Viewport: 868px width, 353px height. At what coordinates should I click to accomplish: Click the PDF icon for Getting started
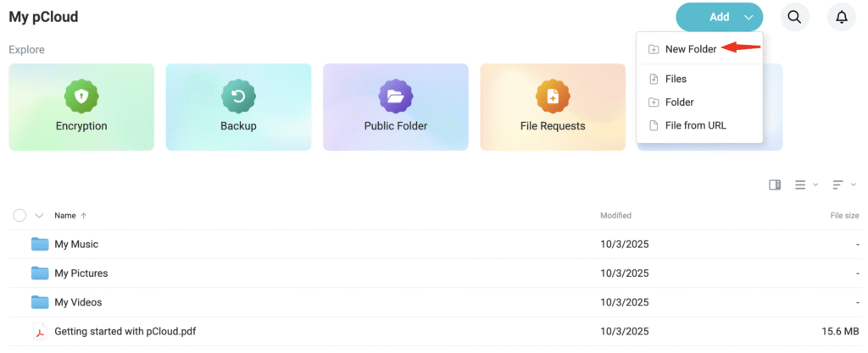pyautogui.click(x=39, y=331)
